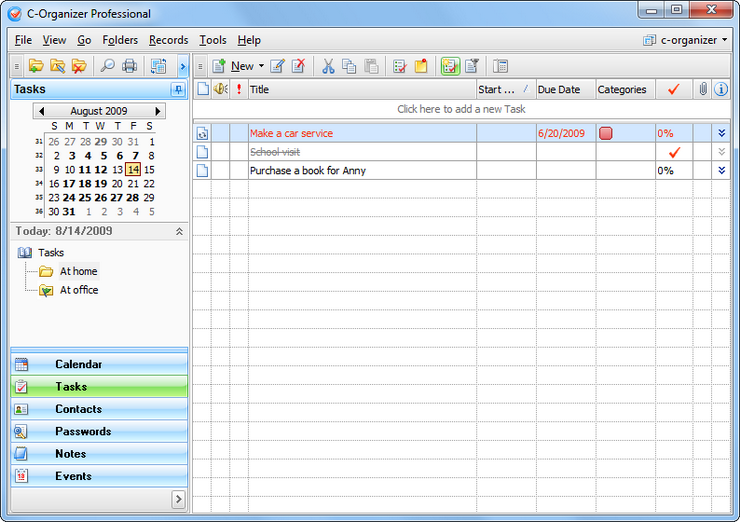
Task: Click the Print icon in the toolbar
Action: tap(129, 66)
